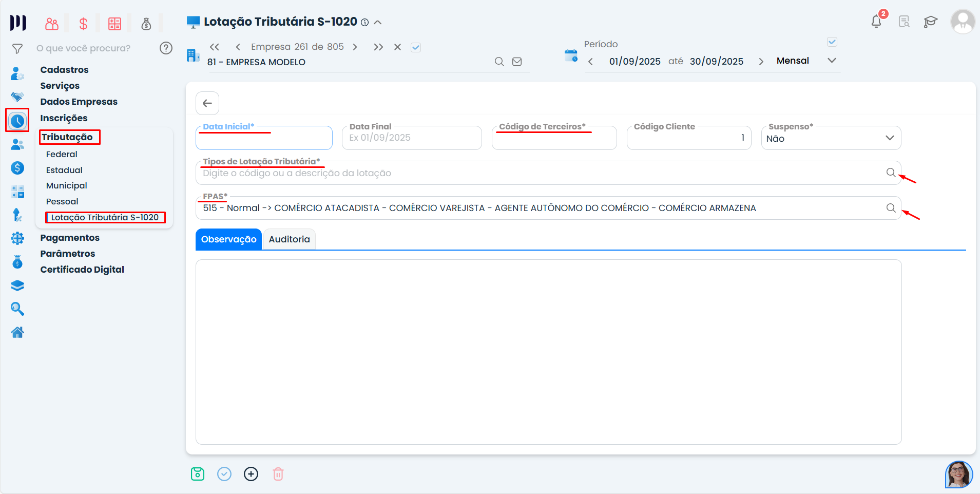980x494 pixels.
Task: Click the back arrow button
Action: pos(207,103)
